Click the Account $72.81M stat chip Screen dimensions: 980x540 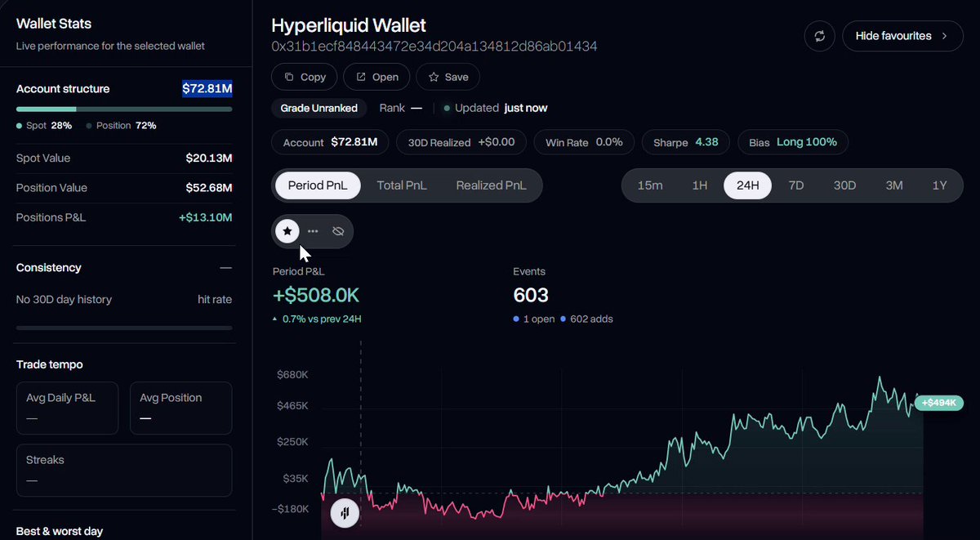pyautogui.click(x=330, y=142)
